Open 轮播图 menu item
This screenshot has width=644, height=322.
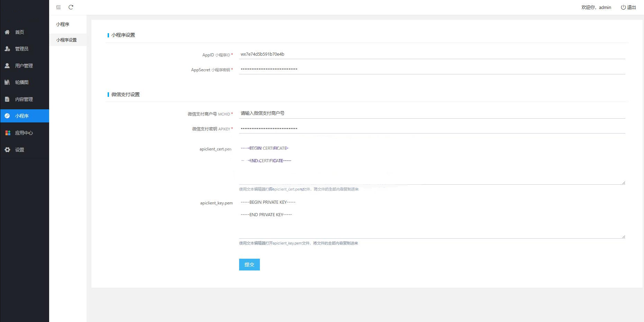point(25,82)
